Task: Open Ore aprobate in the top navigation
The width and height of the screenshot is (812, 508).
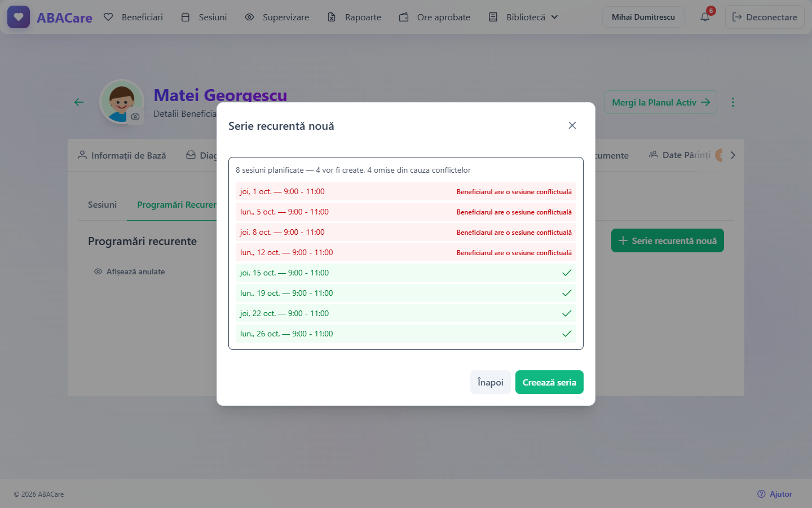Action: pyautogui.click(x=435, y=17)
